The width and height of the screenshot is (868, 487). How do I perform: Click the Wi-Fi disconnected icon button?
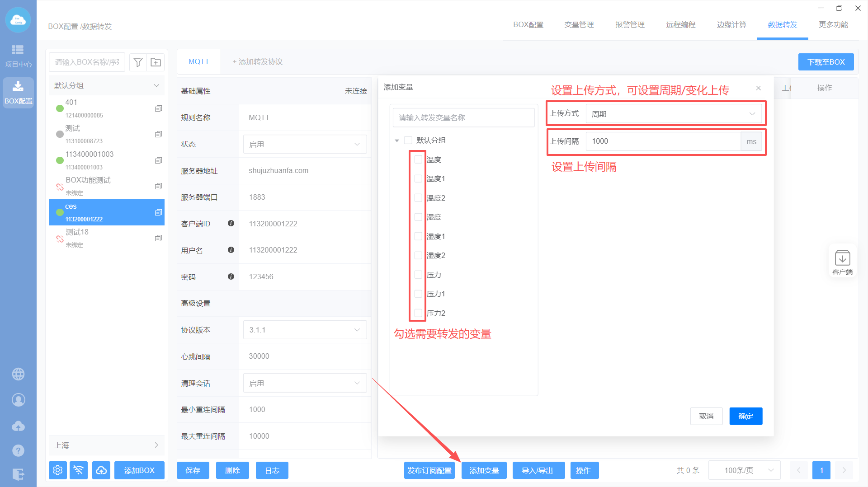click(79, 470)
